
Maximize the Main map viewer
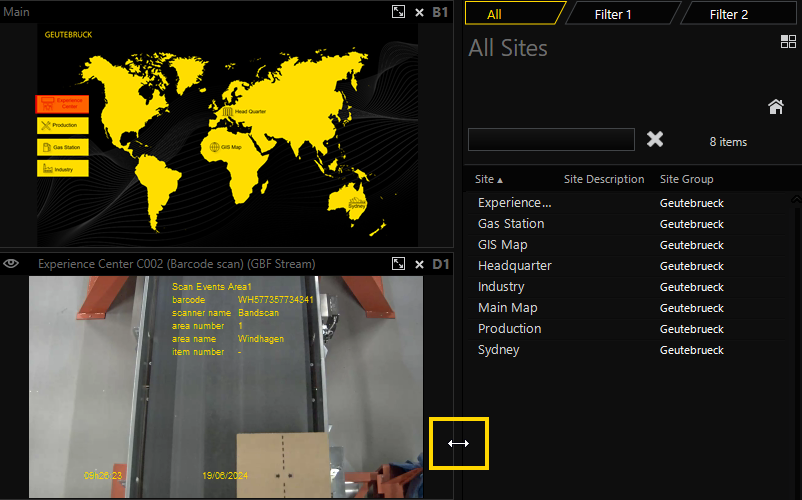tap(398, 12)
